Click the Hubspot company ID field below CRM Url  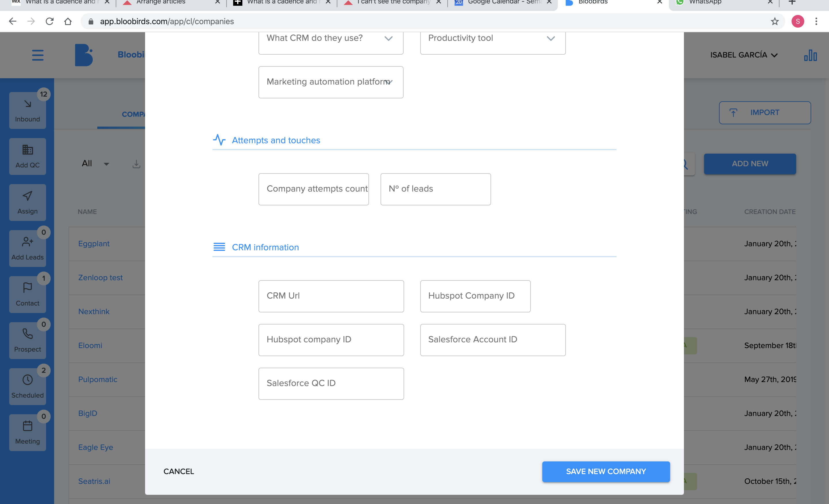(x=331, y=340)
